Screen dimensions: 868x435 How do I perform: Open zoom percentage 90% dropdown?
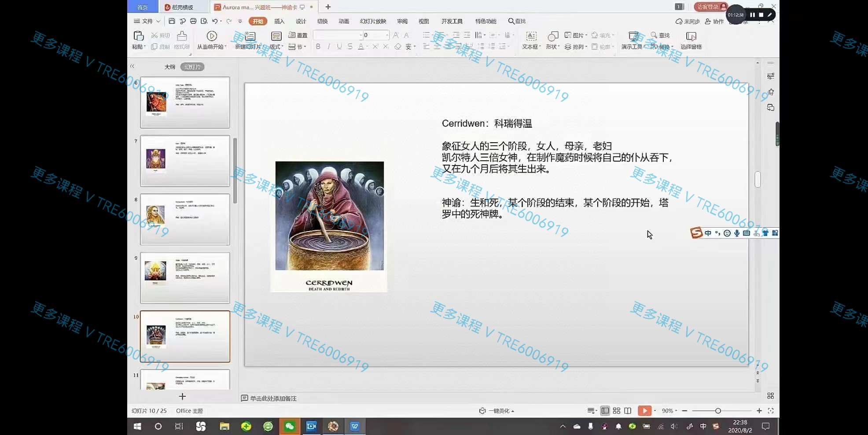pos(669,411)
